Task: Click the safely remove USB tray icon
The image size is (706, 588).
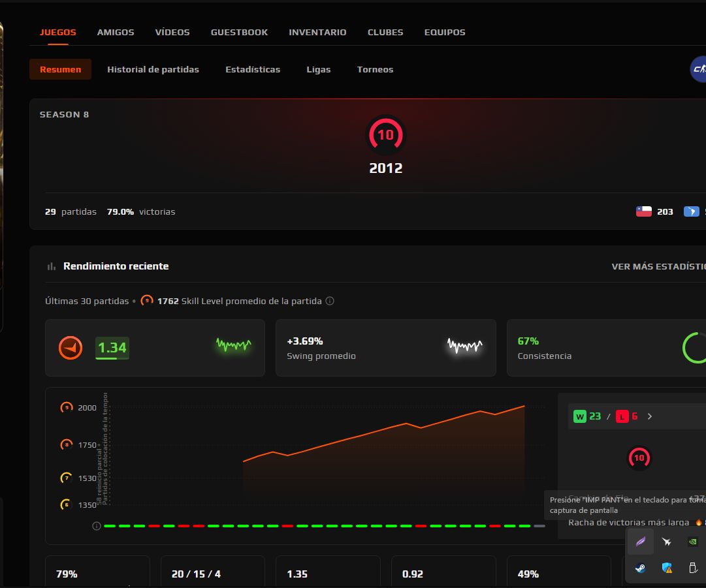Action: (x=693, y=568)
